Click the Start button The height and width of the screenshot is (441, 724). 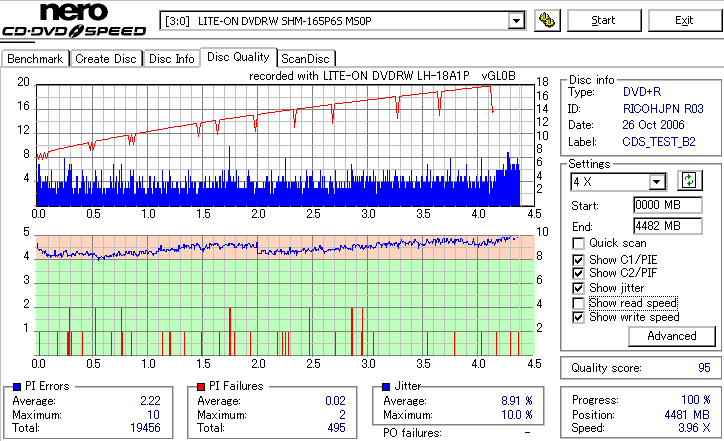click(x=603, y=20)
